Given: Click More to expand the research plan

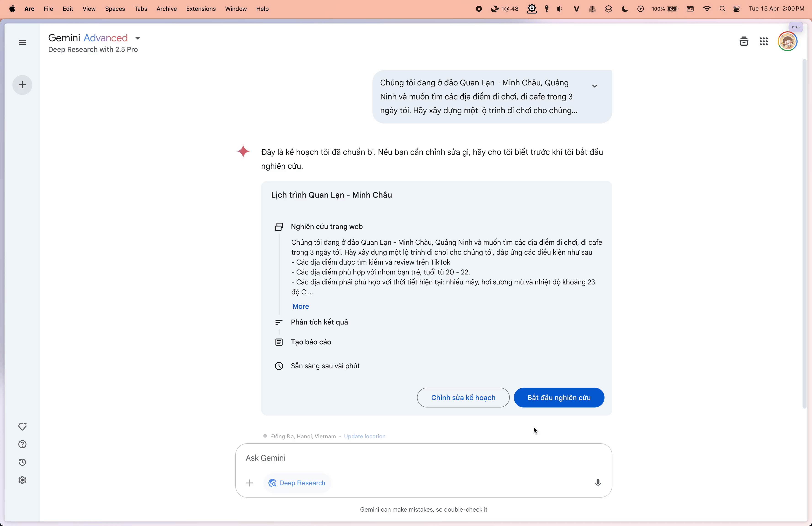Looking at the screenshot, I should point(301,306).
